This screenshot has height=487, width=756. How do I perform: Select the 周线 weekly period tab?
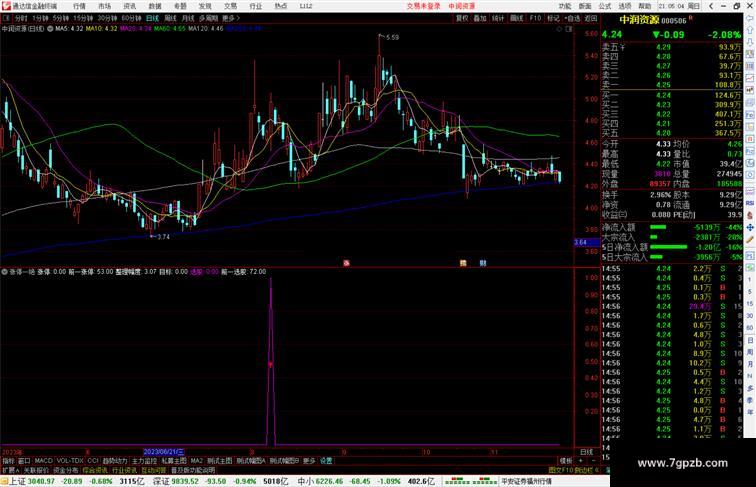[x=171, y=18]
